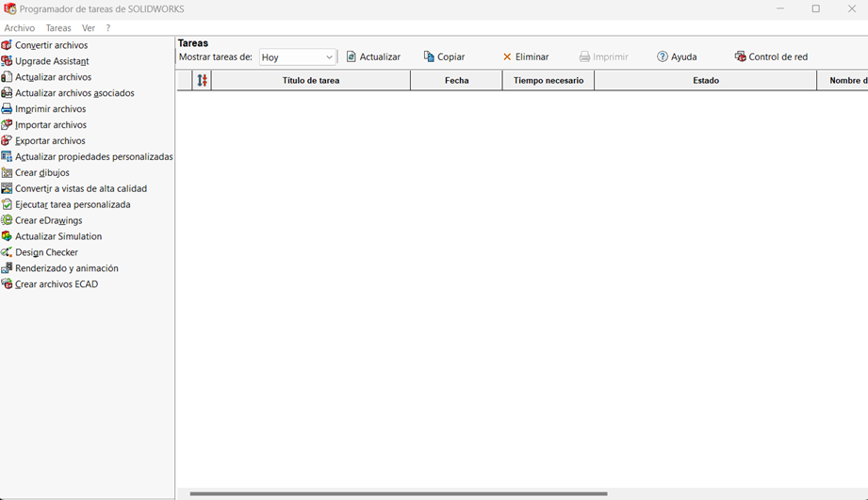The image size is (868, 500).
Task: Click the sort arrows column header icon
Action: [202, 80]
